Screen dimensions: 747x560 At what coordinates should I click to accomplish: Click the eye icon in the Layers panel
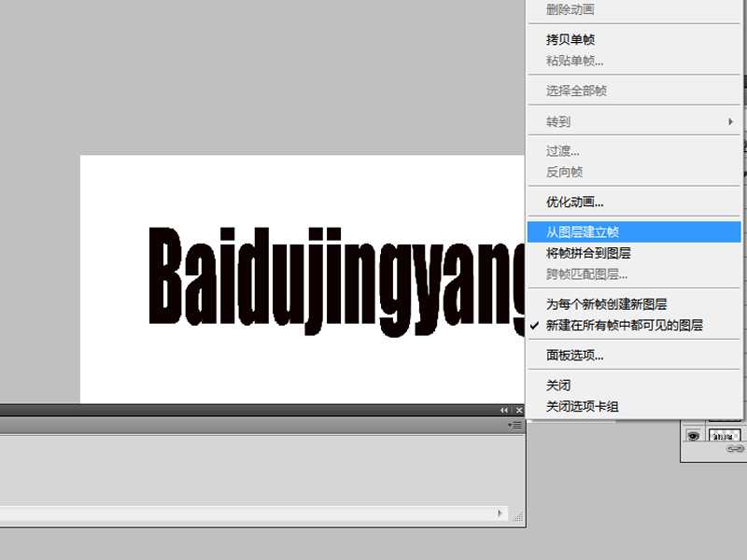(695, 435)
